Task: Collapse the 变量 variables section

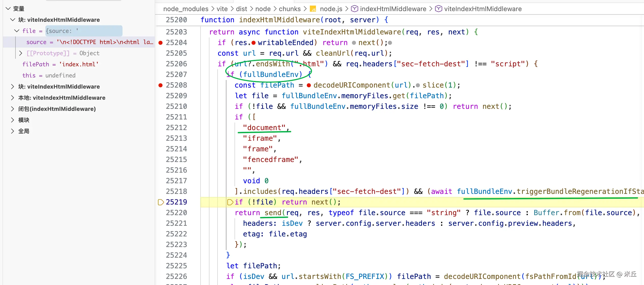Action: pos(8,9)
